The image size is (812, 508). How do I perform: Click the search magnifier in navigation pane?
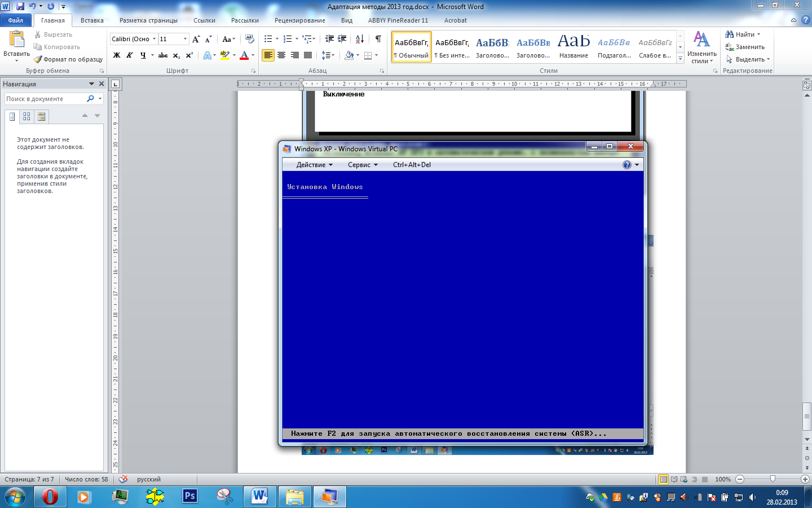tap(90, 99)
